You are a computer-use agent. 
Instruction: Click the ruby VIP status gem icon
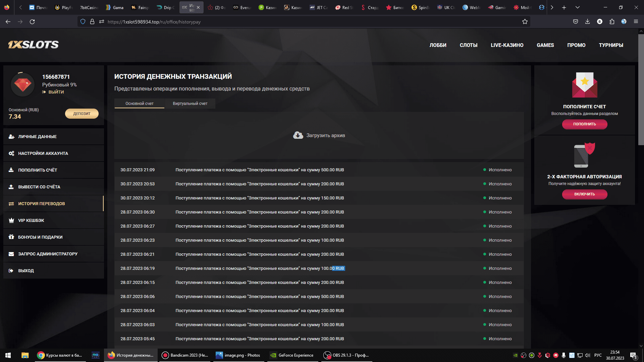pyautogui.click(x=23, y=84)
